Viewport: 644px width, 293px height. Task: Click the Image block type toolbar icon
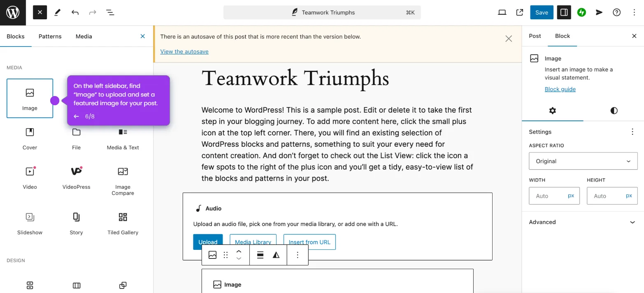[x=212, y=255]
